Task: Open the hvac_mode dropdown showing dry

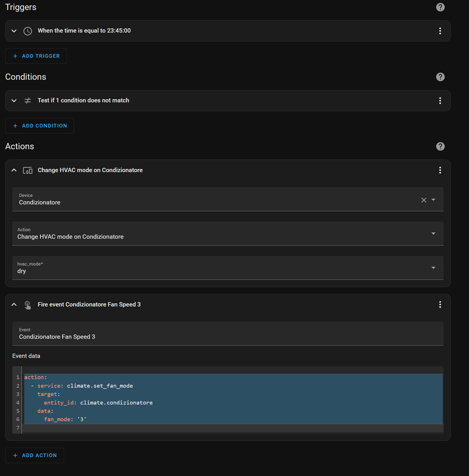Action: tap(433, 268)
